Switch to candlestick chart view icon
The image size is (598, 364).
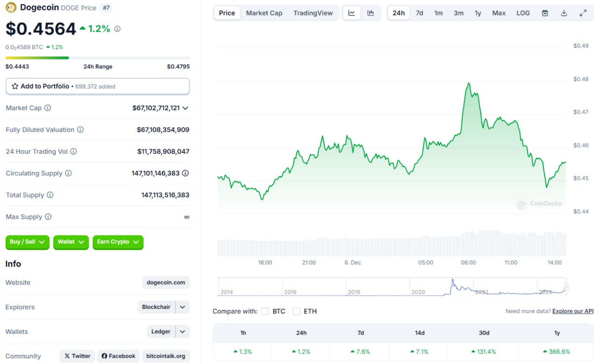click(370, 13)
